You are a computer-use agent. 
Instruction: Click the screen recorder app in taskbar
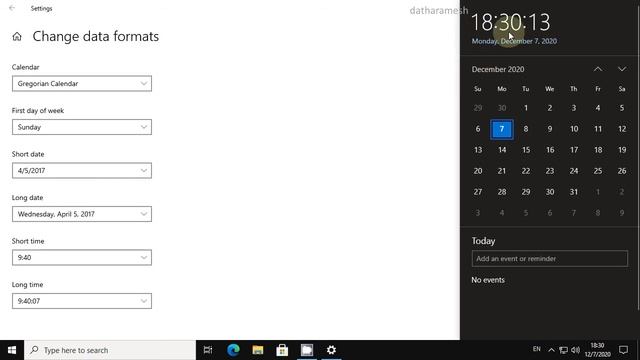tap(307, 350)
